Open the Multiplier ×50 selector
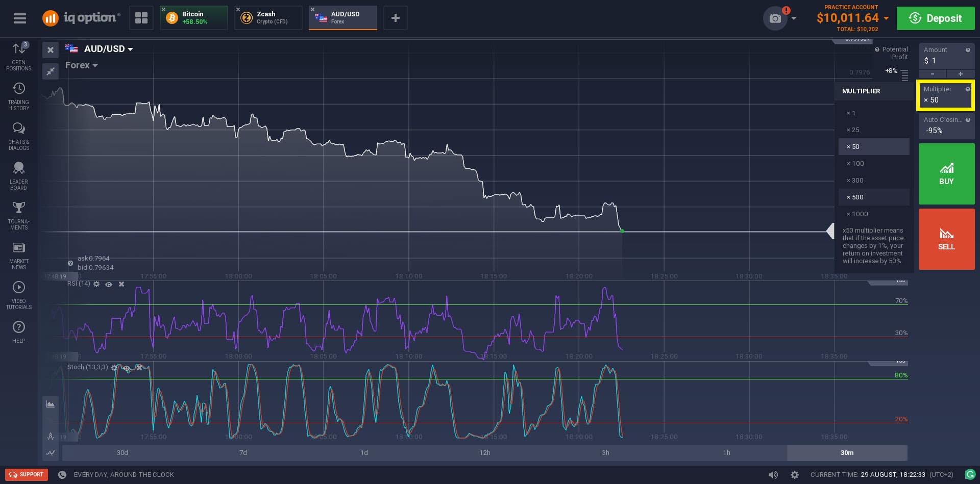Viewport: 980px width, 484px height. click(x=946, y=95)
